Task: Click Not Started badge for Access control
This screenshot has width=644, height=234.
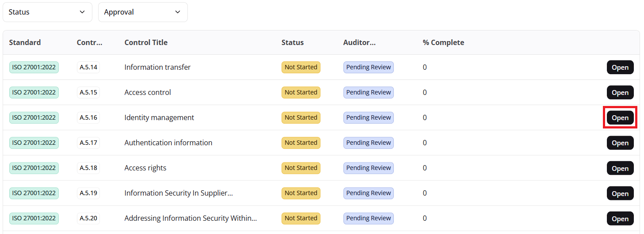Action: pos(301,92)
